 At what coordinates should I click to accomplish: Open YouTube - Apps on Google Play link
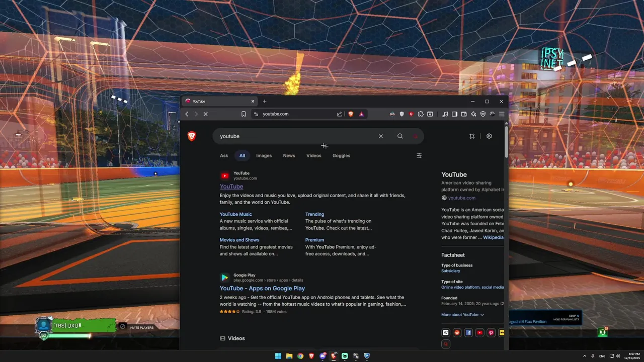(x=262, y=289)
